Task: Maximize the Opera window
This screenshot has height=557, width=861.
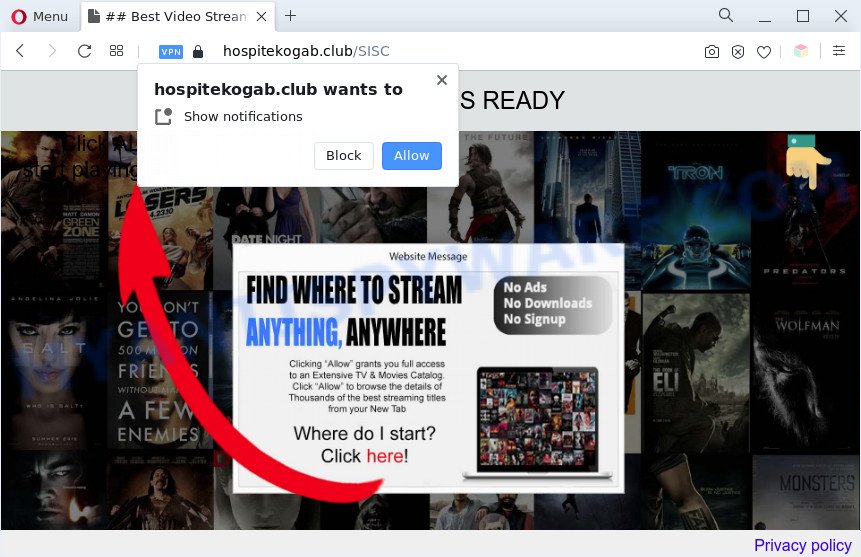Action: pos(803,16)
